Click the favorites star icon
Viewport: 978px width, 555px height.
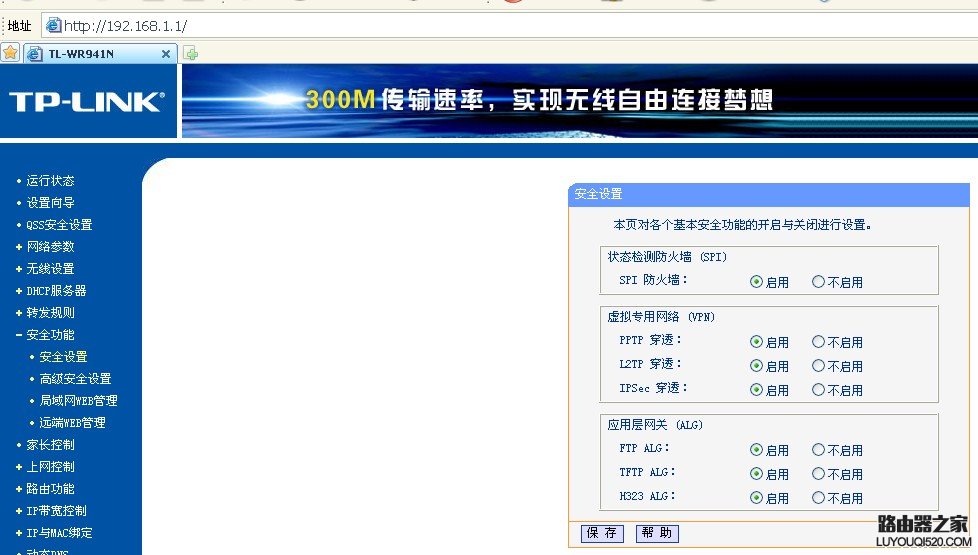10,53
